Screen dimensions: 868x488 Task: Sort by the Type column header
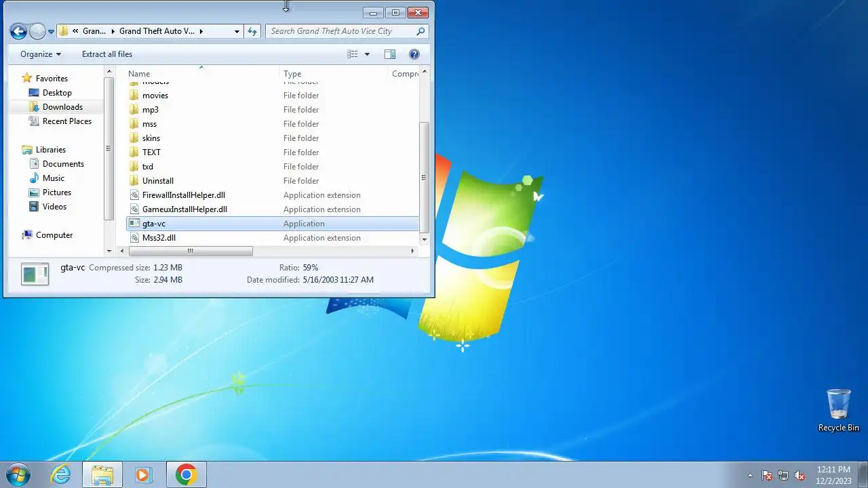coord(333,73)
